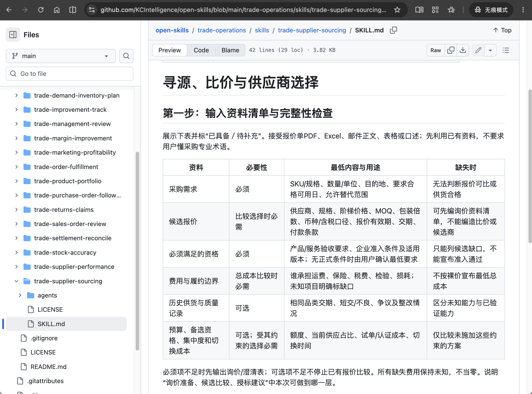The image size is (532, 394).
Task: Copy raw file contents icon
Action: (x=451, y=50)
